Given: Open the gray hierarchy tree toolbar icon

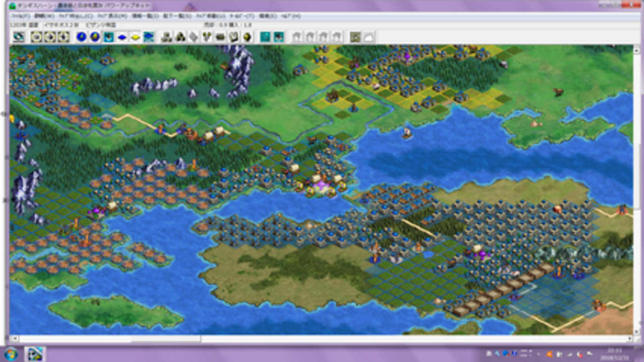Looking at the screenshot, I should (x=167, y=37).
